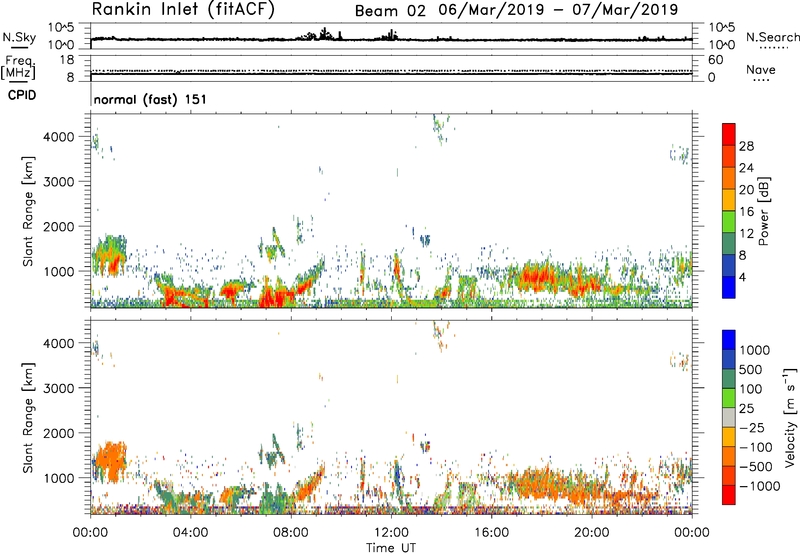Click the 'Time UT' axis label

point(391,548)
